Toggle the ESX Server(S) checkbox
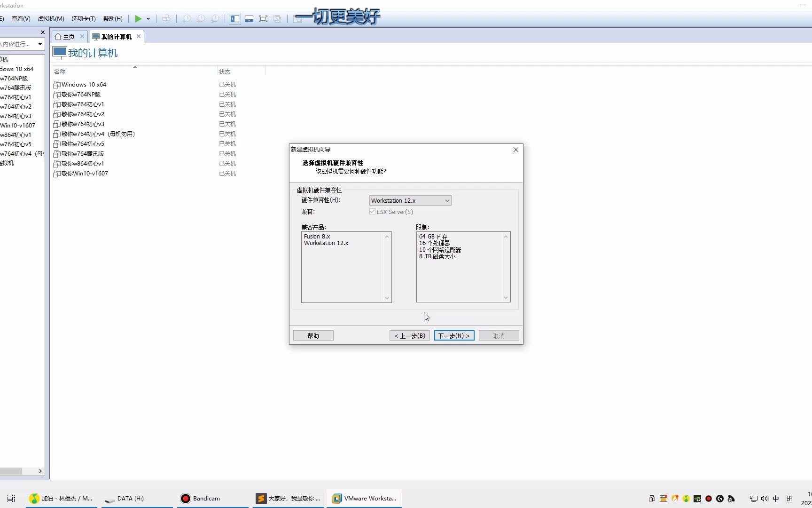The width and height of the screenshot is (812, 508). pyautogui.click(x=373, y=212)
